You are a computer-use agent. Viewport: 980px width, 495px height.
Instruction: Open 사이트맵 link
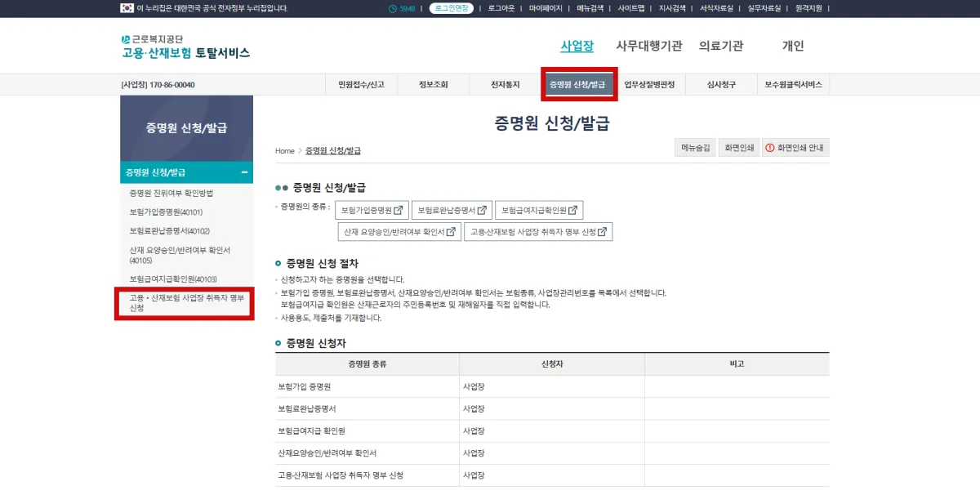tap(631, 8)
